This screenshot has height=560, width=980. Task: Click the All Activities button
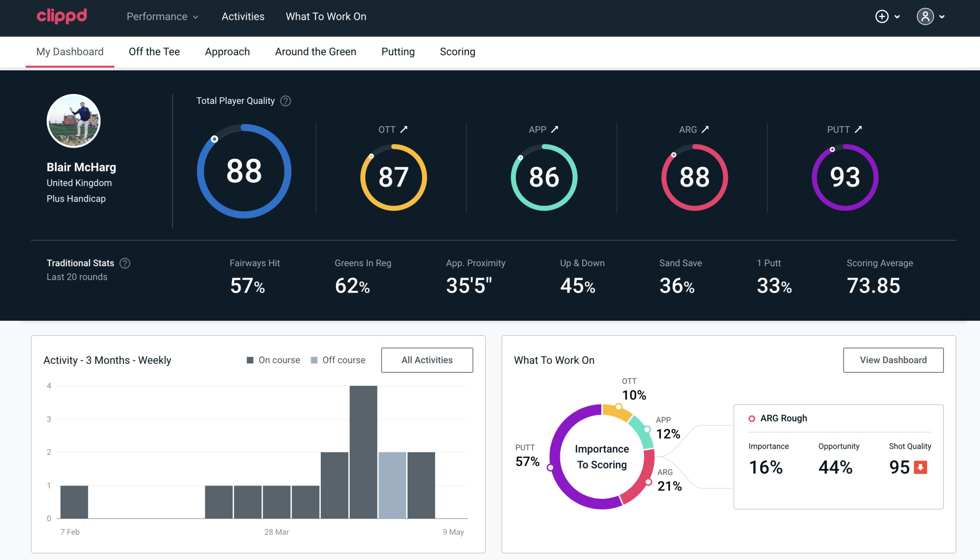[427, 360]
